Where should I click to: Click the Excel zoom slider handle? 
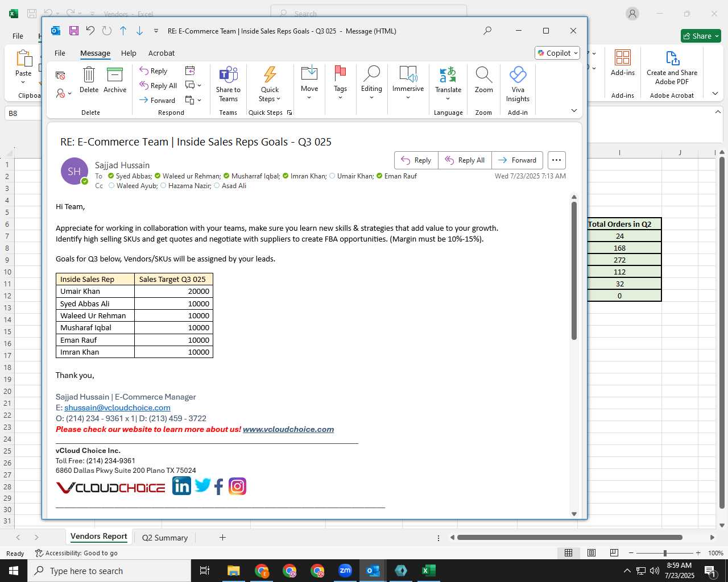[x=665, y=553]
